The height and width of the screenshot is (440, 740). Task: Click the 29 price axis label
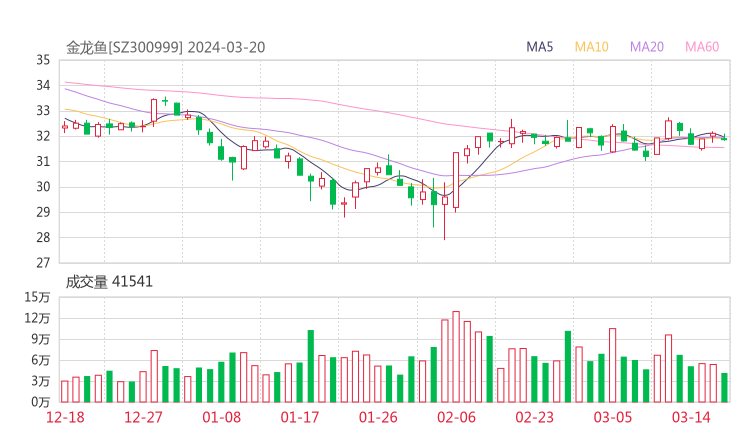[43, 212]
